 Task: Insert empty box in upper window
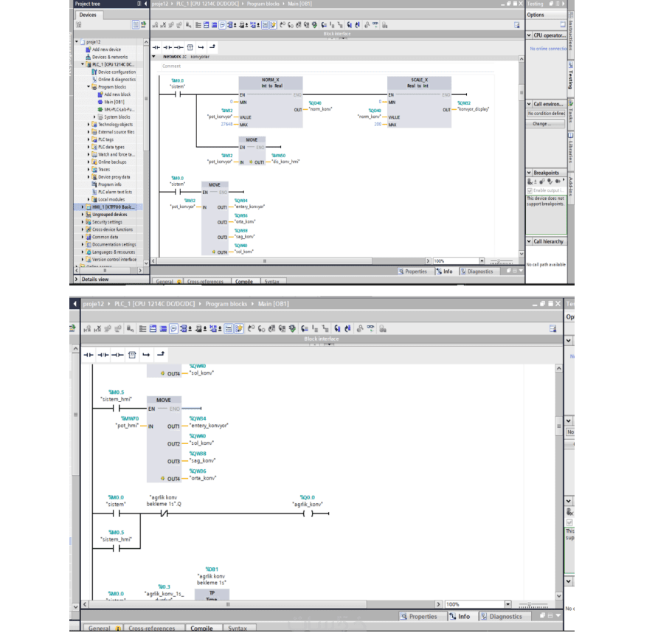190,47
